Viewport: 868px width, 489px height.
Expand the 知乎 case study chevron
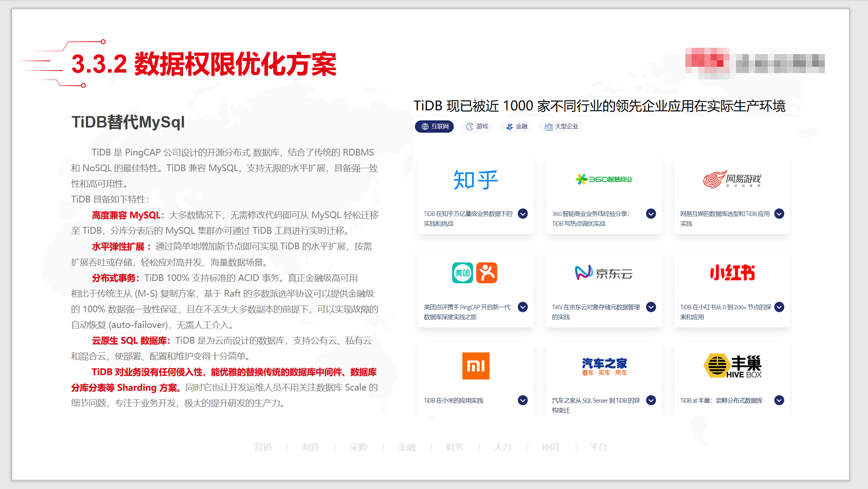[x=523, y=214]
